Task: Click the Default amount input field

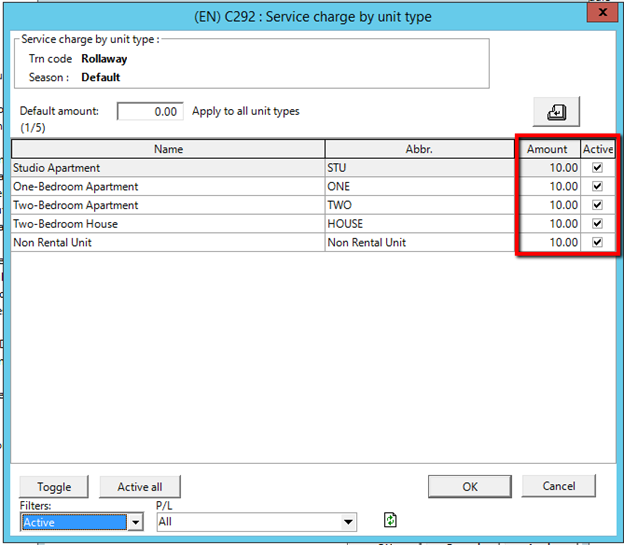Action: pyautogui.click(x=150, y=112)
